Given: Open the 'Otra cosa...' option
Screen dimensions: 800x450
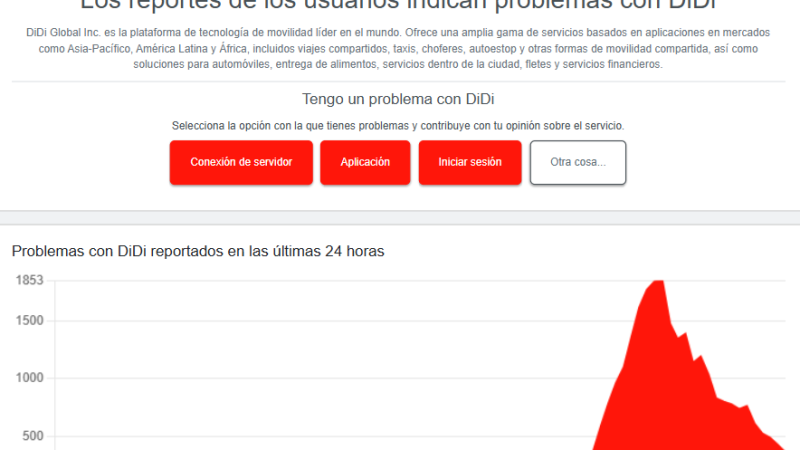Looking at the screenshot, I should tap(578, 162).
